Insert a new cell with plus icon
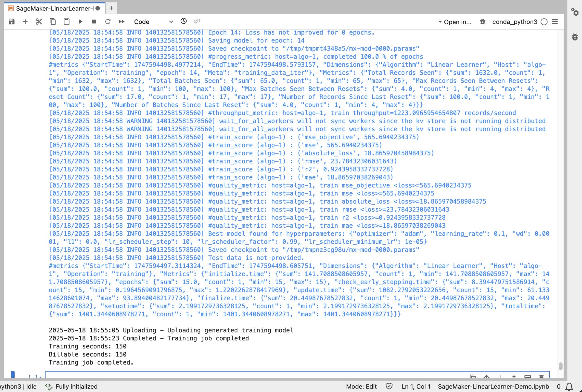 pos(25,22)
